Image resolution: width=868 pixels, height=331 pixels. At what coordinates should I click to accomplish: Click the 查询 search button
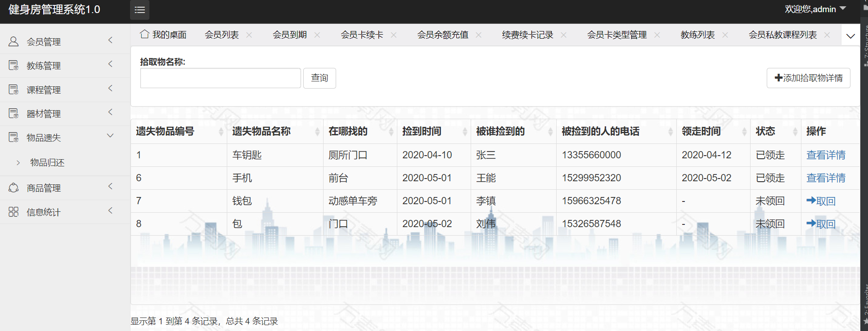[319, 78]
